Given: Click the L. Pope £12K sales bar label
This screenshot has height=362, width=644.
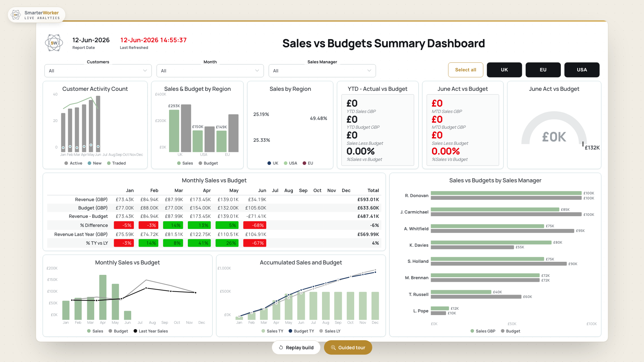Looking at the screenshot, I should click(x=454, y=308).
